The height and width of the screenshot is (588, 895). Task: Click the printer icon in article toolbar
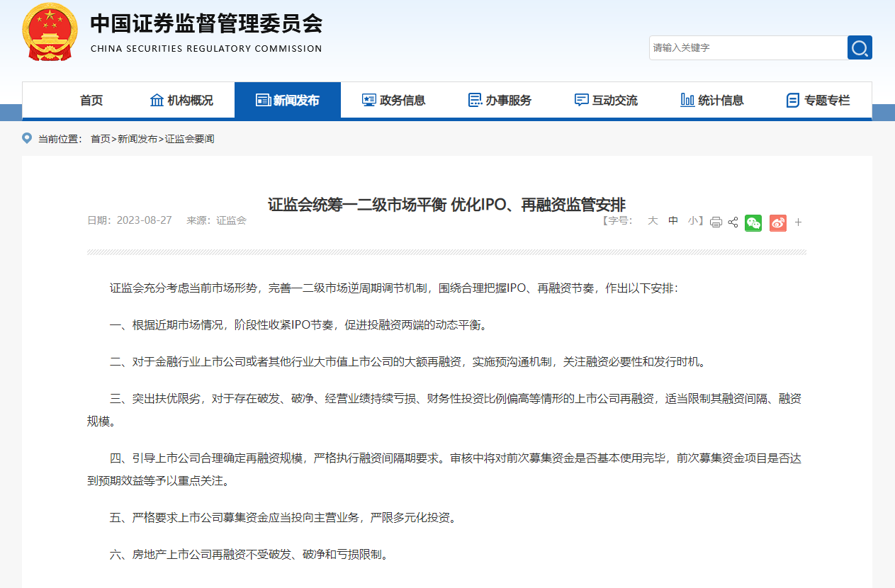(x=716, y=222)
